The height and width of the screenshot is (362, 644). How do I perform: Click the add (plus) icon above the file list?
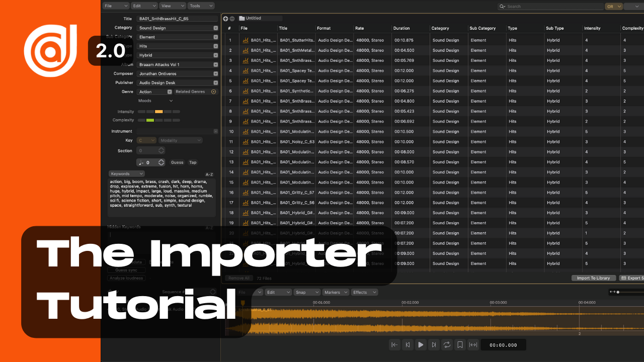point(225,18)
